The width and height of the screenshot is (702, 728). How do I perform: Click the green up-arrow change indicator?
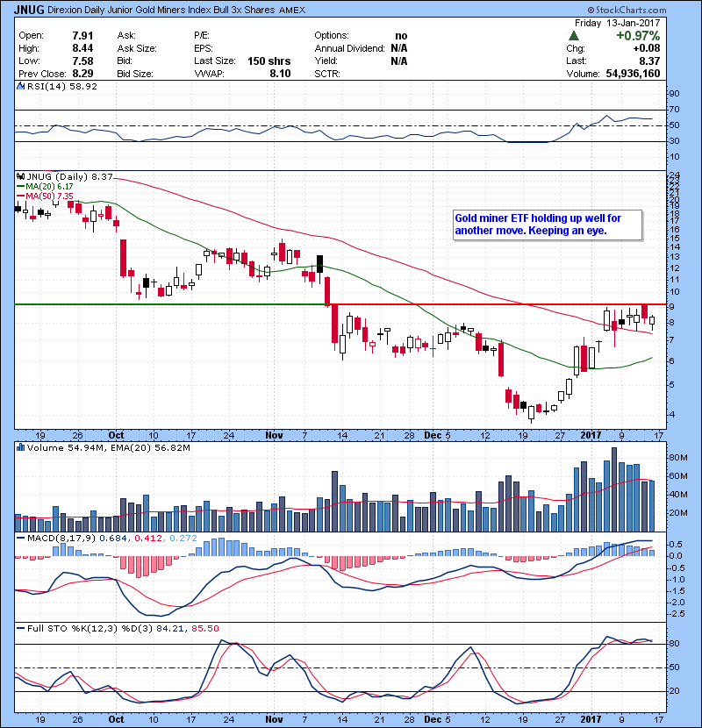point(574,36)
